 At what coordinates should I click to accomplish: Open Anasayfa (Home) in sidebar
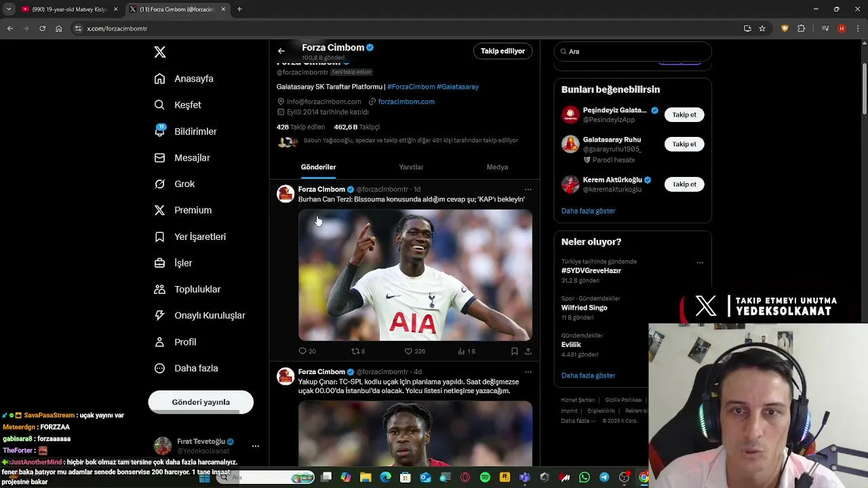pyautogui.click(x=184, y=79)
